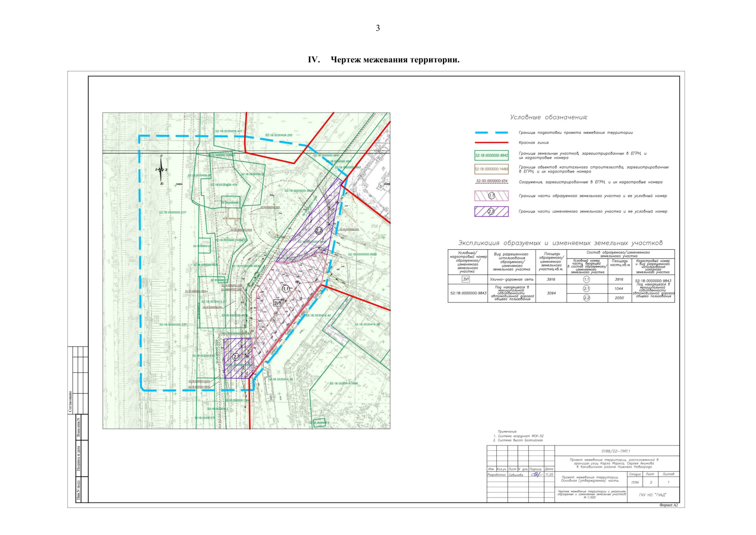Click the boxed ЗУ1 label on map
The image size is (756, 535).
[x=277, y=303]
